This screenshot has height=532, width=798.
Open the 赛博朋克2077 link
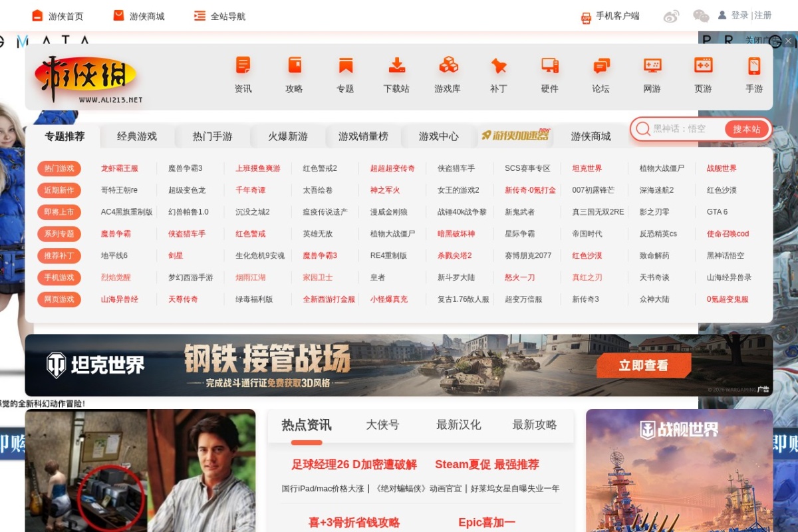[x=528, y=255]
